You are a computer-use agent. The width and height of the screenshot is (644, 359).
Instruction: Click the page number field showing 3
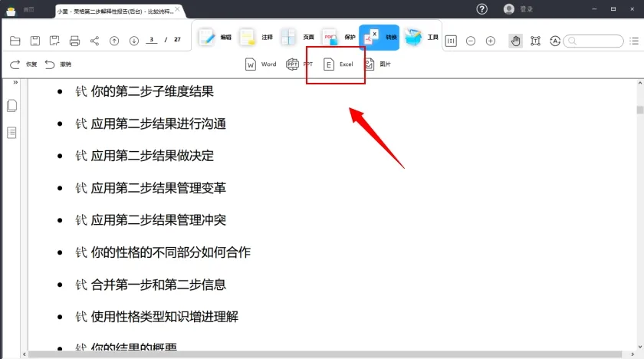pos(152,40)
